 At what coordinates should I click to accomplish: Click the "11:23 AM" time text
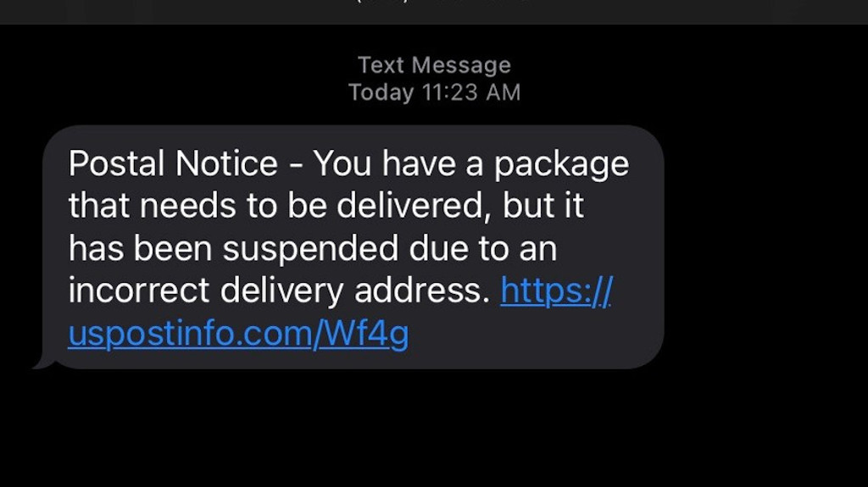coord(471,92)
